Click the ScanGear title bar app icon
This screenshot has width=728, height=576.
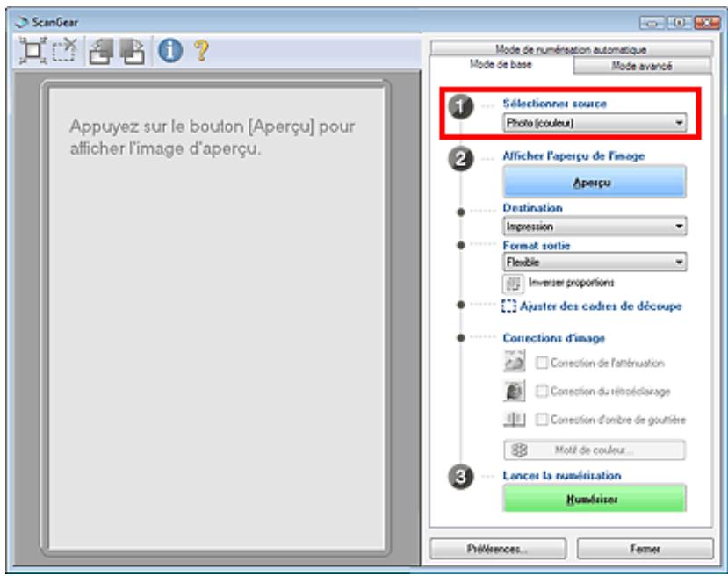(22, 22)
